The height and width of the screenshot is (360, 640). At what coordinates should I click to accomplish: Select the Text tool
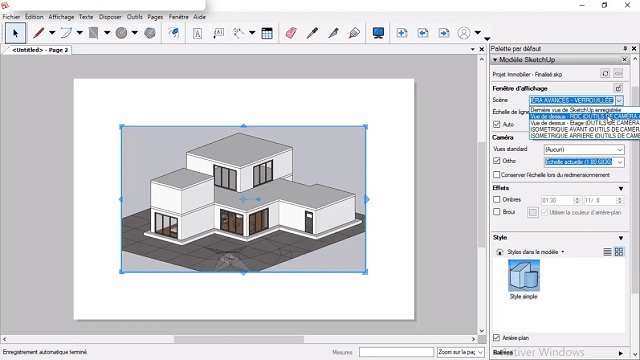[x=198, y=33]
